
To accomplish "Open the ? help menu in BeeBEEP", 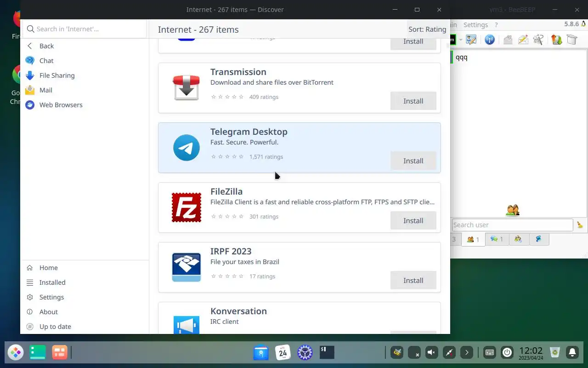I will 496,25.
